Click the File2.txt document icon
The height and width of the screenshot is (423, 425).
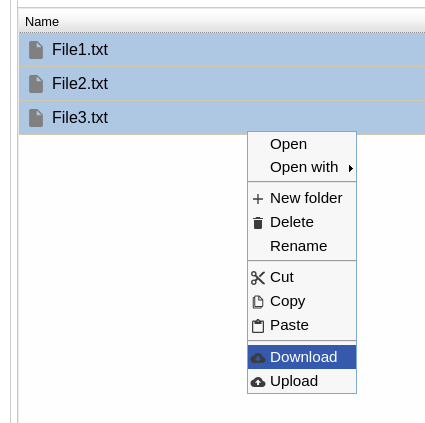(x=36, y=84)
